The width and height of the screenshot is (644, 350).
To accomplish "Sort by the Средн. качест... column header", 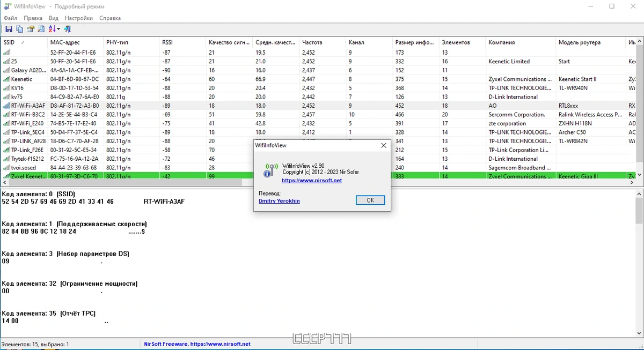I will tap(276, 42).
